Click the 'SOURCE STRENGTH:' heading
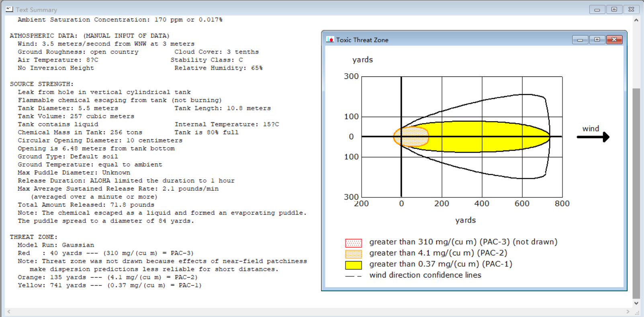The width and height of the screenshot is (644, 317). pyautogui.click(x=42, y=84)
